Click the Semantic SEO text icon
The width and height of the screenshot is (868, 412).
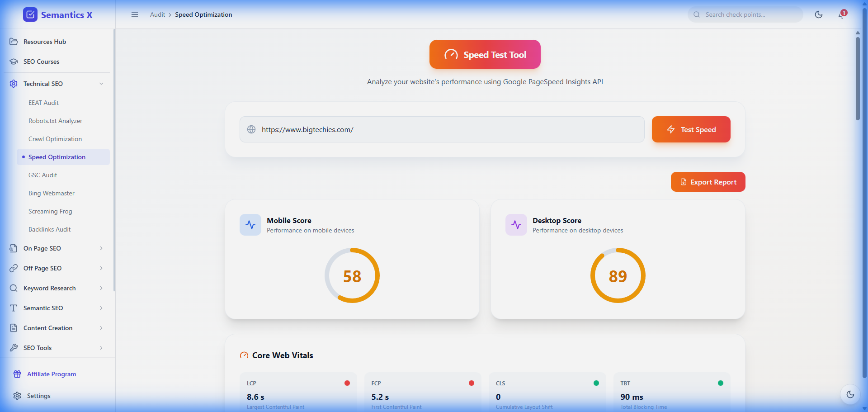click(x=14, y=308)
